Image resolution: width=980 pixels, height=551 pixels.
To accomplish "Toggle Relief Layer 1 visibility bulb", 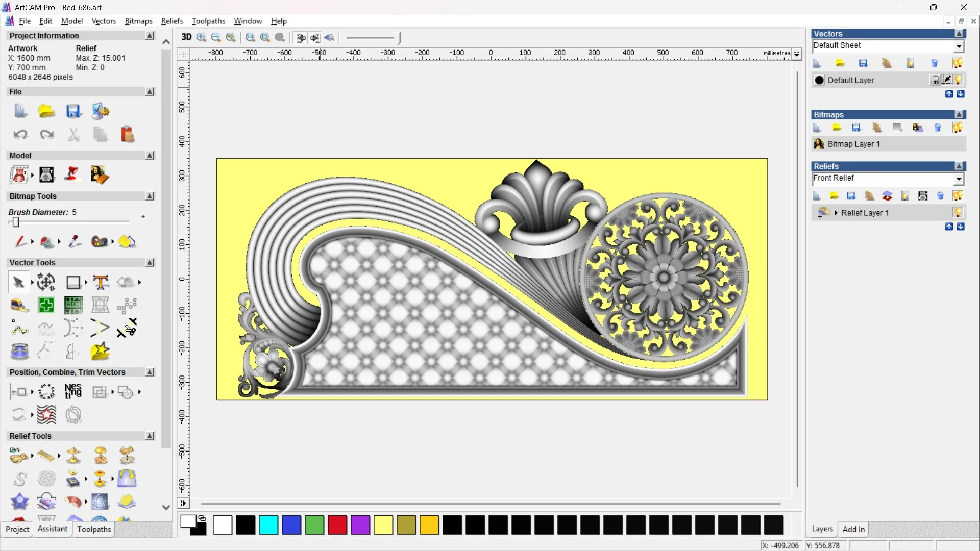I will [958, 212].
